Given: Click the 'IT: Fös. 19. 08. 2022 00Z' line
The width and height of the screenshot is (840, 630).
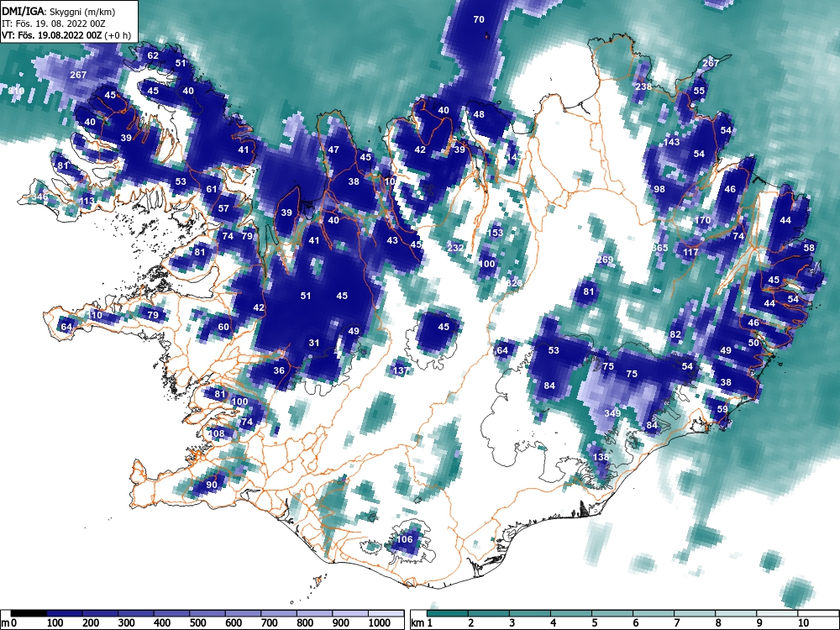Looking at the screenshot, I should pyautogui.click(x=54, y=24).
